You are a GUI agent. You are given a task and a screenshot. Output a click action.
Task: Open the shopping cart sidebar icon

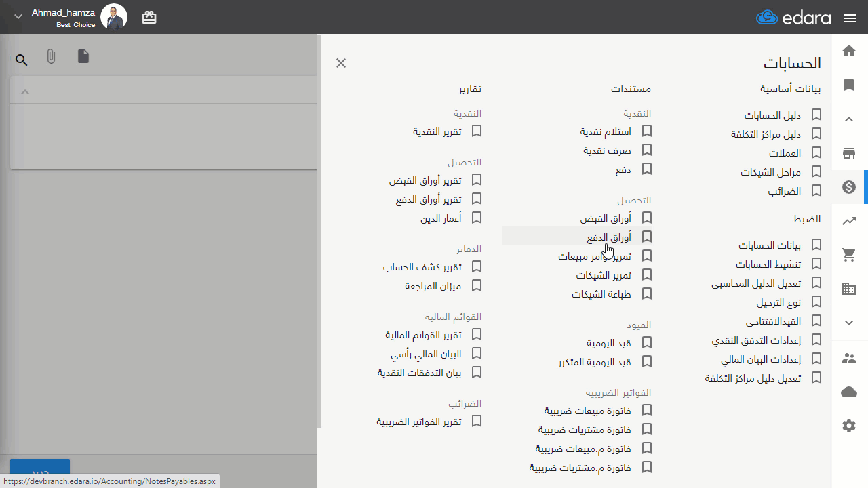coord(849,255)
